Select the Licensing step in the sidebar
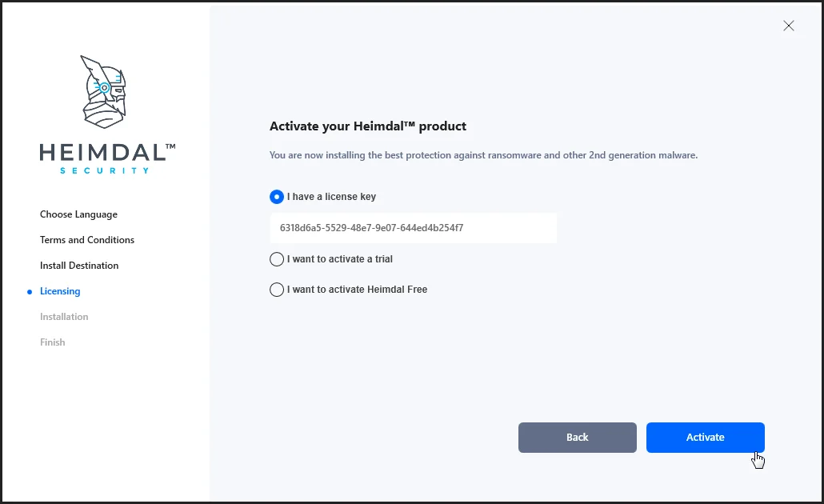The height and width of the screenshot is (504, 824). pos(60,291)
